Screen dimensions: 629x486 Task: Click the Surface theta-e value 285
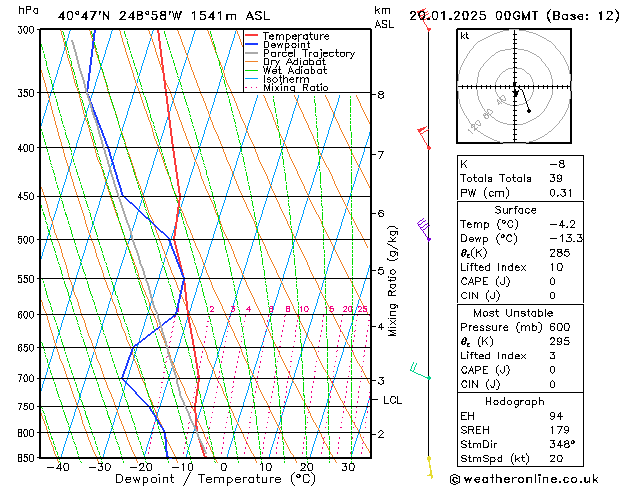pos(560,253)
